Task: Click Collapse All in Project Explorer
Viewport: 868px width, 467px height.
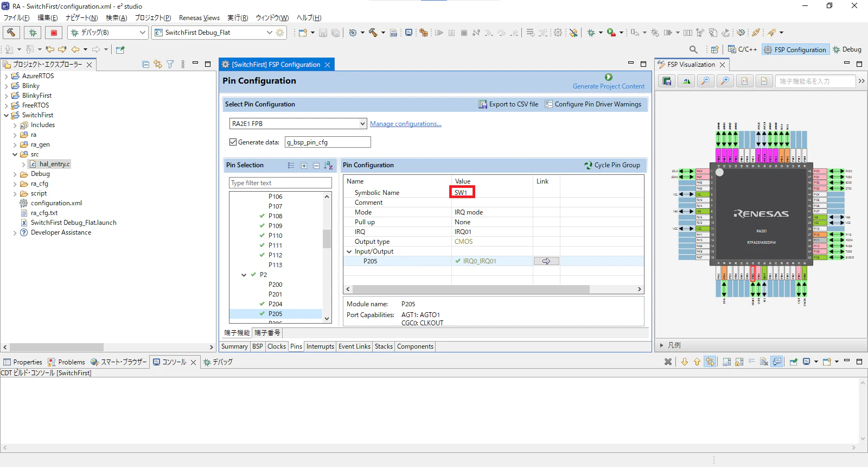Action: tap(145, 64)
